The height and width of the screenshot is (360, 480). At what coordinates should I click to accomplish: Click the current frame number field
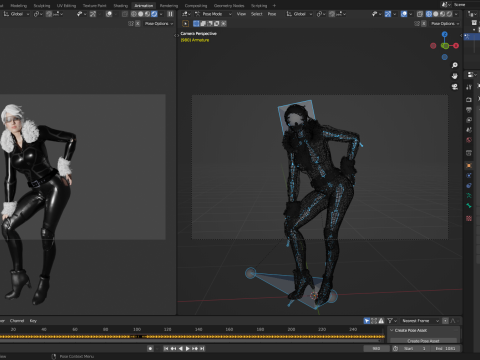tap(376, 348)
